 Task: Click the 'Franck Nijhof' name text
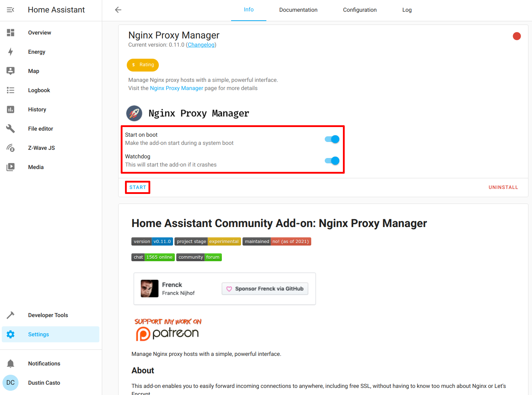[x=178, y=293]
